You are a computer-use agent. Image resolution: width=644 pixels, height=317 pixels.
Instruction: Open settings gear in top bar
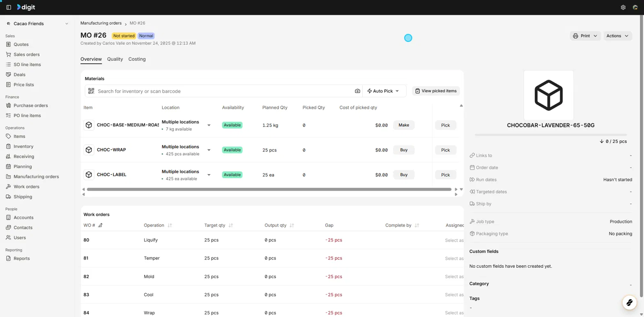(623, 7)
